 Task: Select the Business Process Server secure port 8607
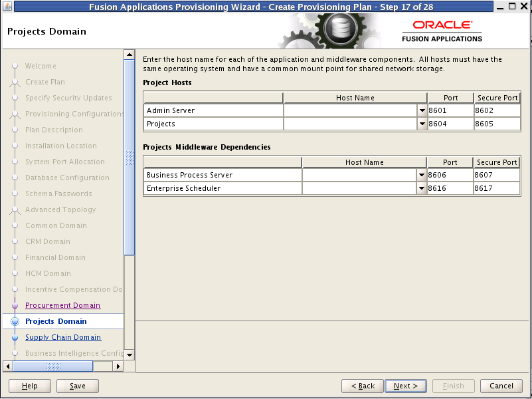click(496, 175)
